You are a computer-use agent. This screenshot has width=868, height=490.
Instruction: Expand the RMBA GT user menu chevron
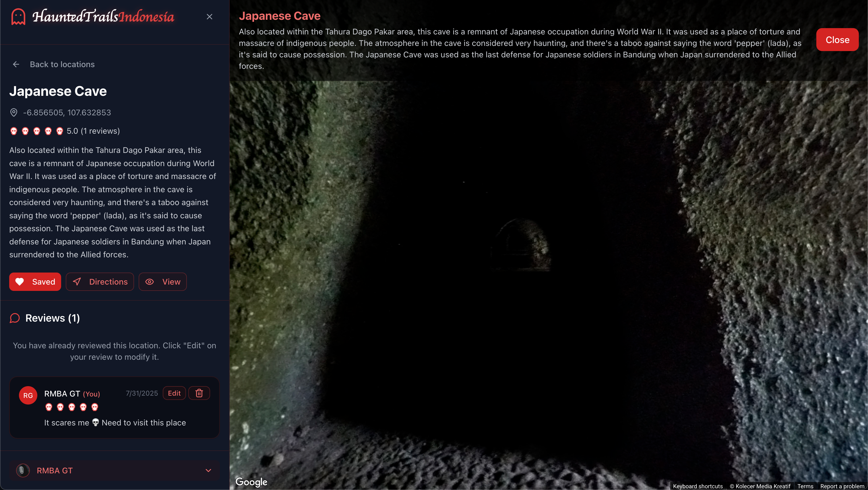208,470
